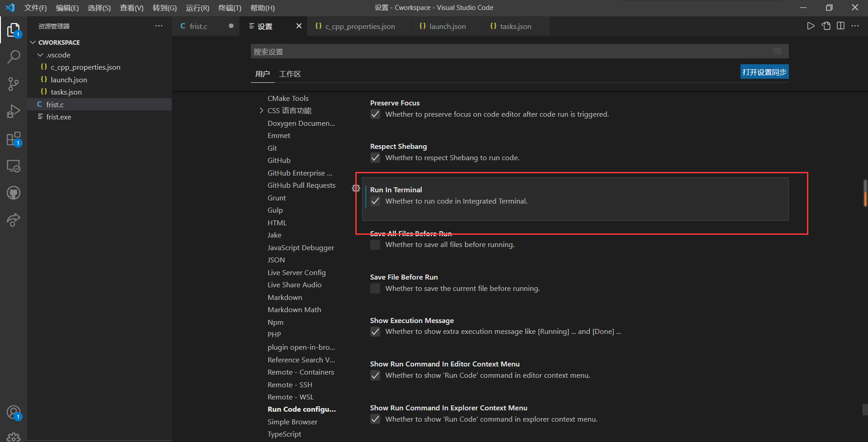Open Markdown Math settings category
Viewport: 868px width, 442px height.
[294, 309]
